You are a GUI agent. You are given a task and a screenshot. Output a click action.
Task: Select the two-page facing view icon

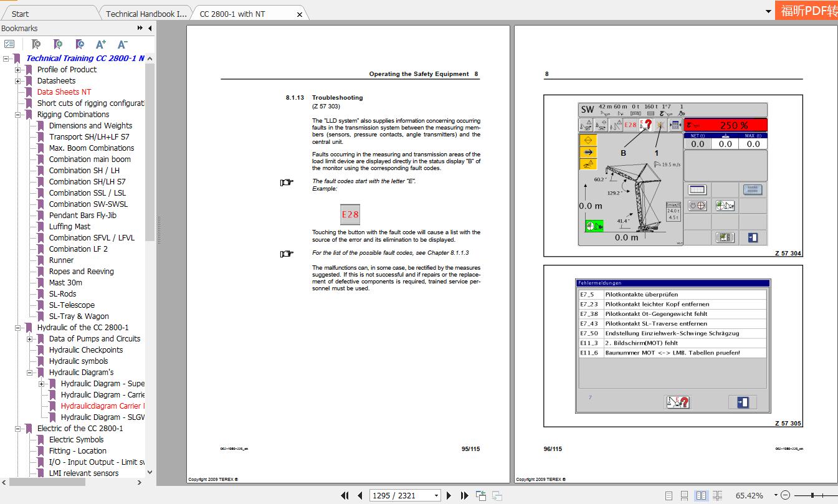coord(701,495)
